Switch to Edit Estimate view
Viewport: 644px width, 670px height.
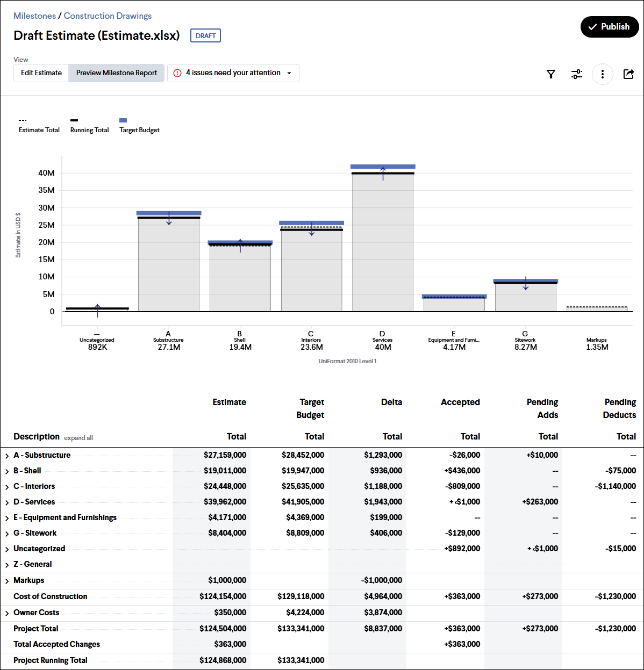(41, 73)
